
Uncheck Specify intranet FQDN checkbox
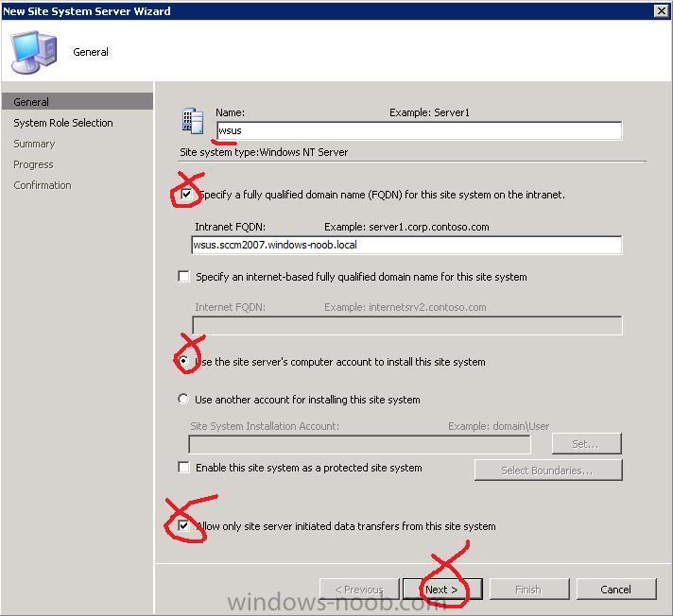pyautogui.click(x=186, y=195)
